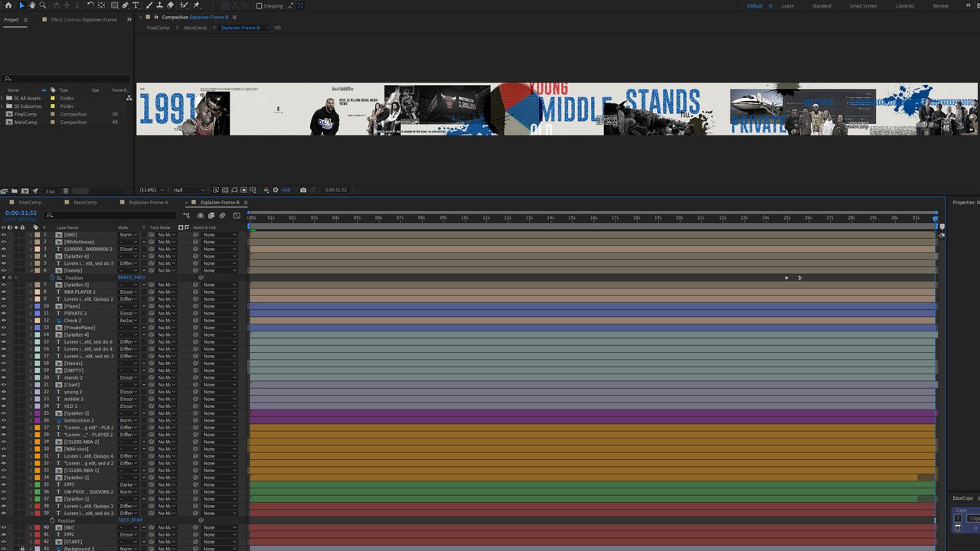
Task: Hide the [END] layer using its eye icon
Action: coord(4,235)
